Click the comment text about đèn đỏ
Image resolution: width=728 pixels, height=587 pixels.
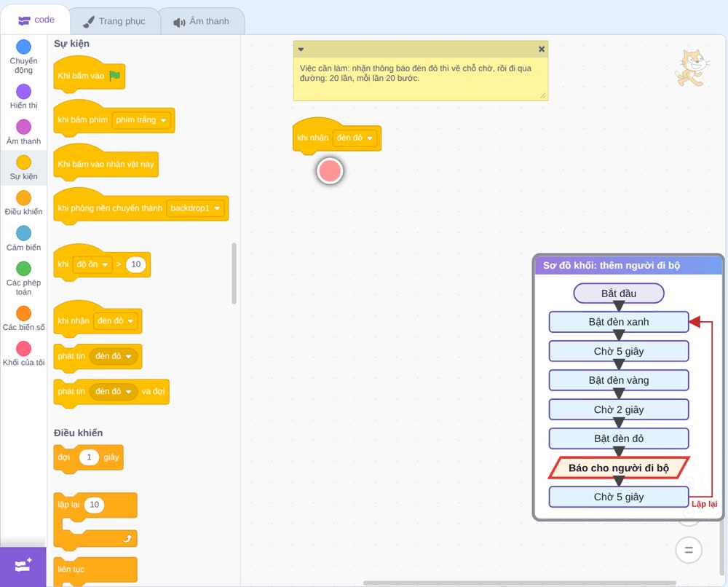click(x=415, y=73)
